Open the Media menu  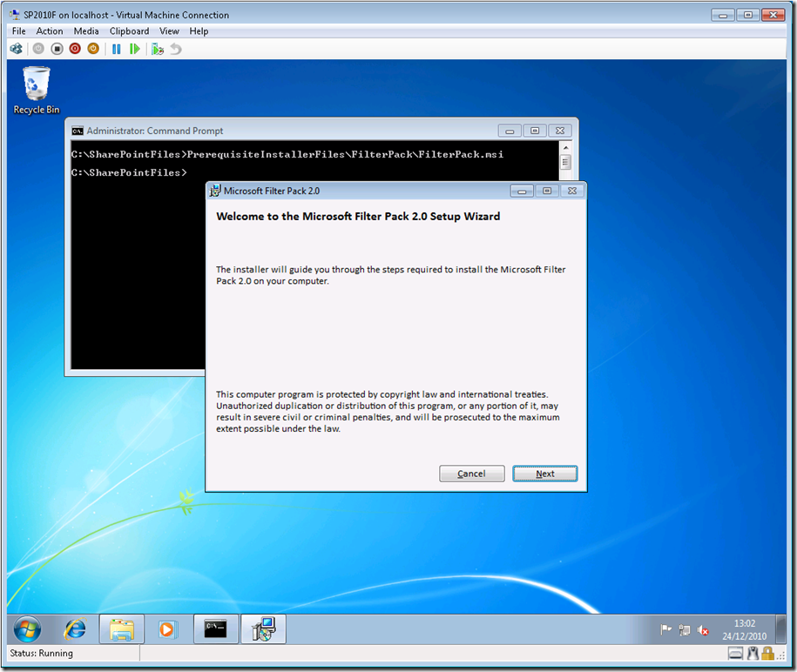86,31
